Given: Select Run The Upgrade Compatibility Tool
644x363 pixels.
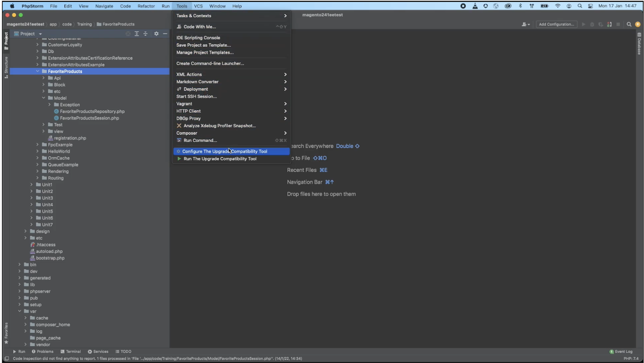Looking at the screenshot, I should pos(220,159).
